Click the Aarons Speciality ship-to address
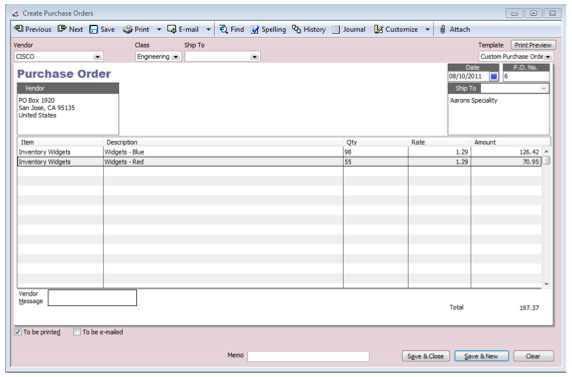This screenshot has height=377, width=572. 474,100
